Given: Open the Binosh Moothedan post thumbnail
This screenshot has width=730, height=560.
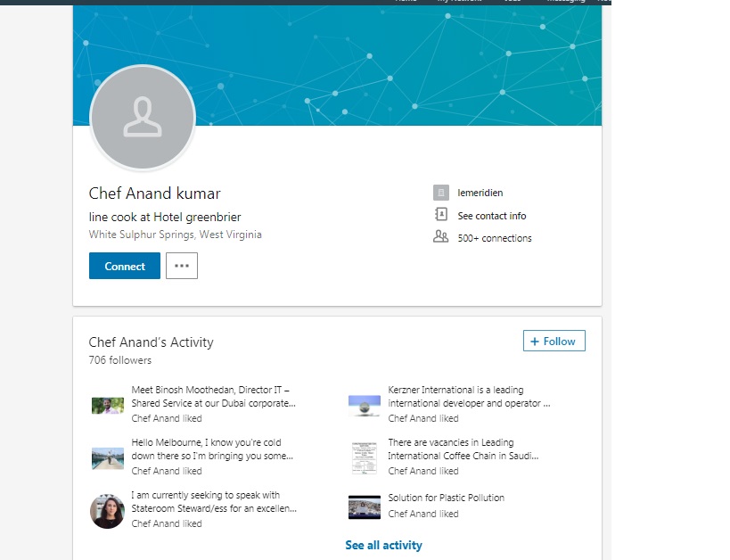Looking at the screenshot, I should tap(108, 405).
